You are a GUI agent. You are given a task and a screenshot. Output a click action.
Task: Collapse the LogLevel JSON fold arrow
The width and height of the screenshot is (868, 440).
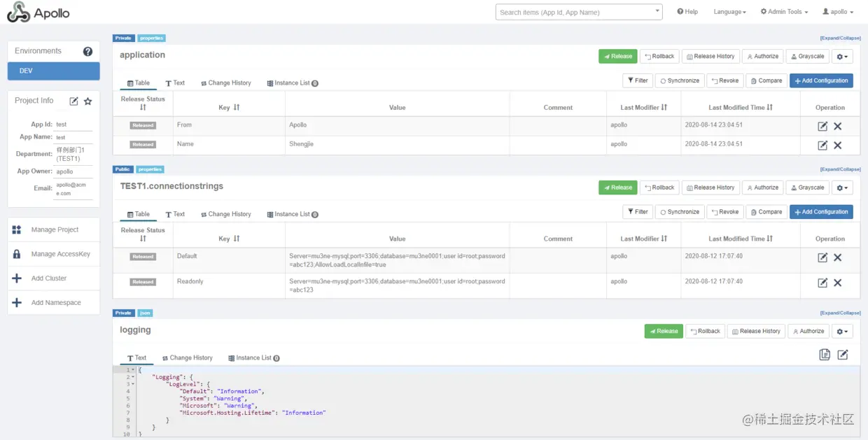coord(133,384)
